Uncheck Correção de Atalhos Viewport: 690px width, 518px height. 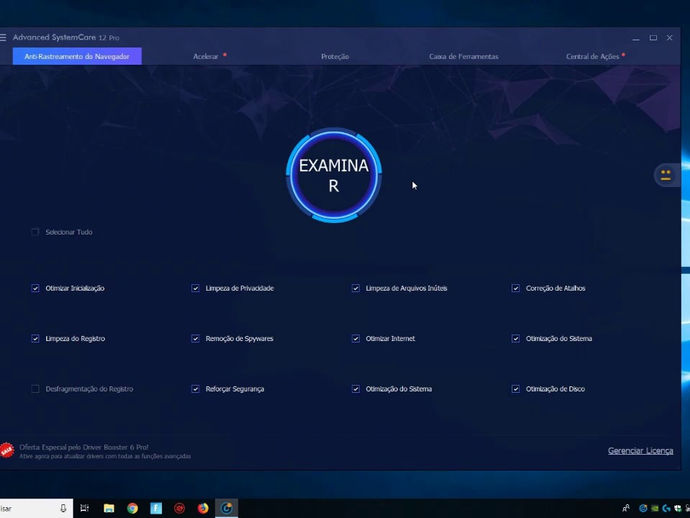[x=516, y=288]
